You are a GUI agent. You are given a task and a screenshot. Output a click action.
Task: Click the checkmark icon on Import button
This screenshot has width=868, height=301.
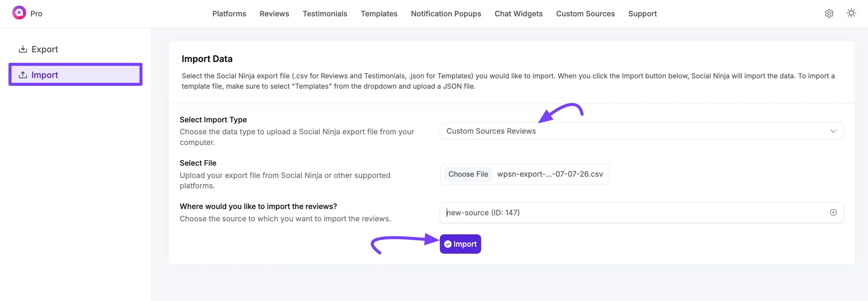click(x=447, y=244)
